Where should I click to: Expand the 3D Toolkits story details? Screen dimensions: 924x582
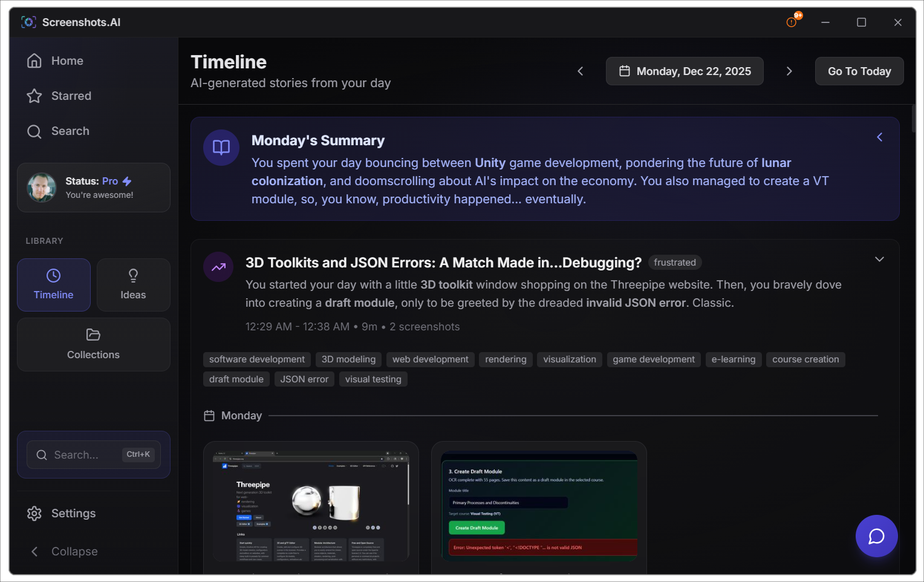[879, 259]
